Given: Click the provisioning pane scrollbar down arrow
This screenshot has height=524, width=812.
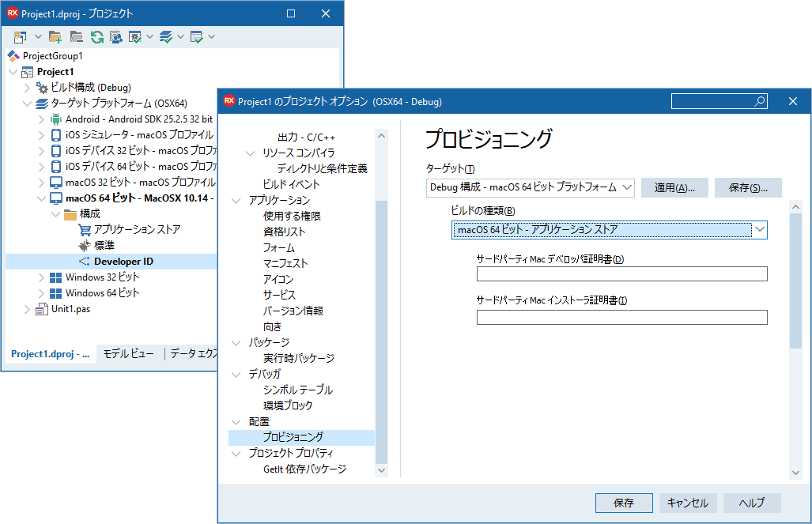Looking at the screenshot, I should coord(796,473).
